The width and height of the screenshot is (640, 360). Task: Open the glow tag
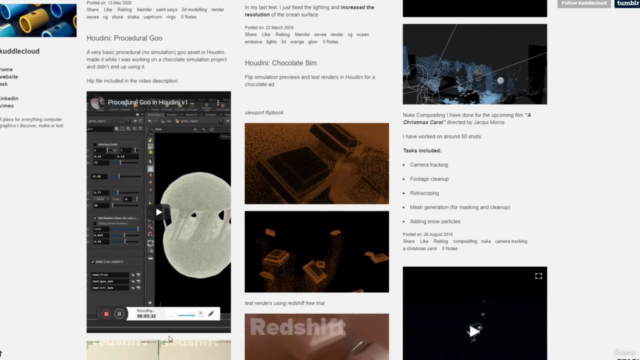pos(313,42)
